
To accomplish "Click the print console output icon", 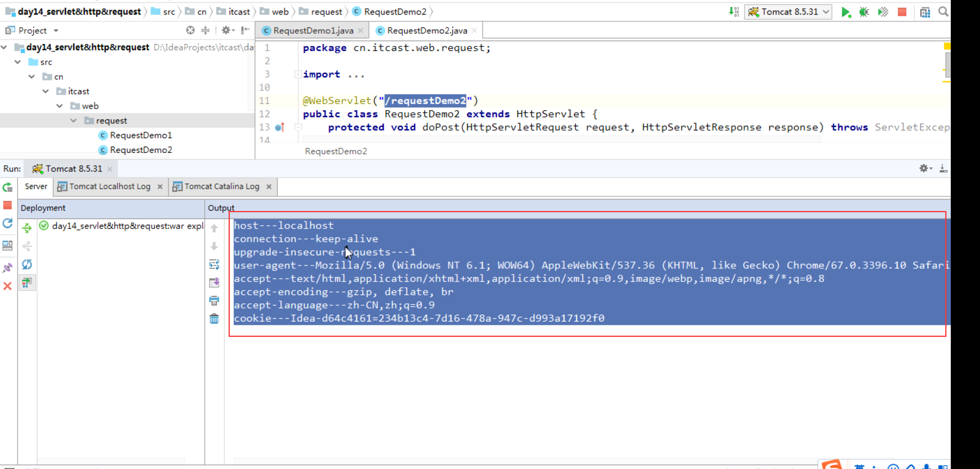I will coord(214,301).
